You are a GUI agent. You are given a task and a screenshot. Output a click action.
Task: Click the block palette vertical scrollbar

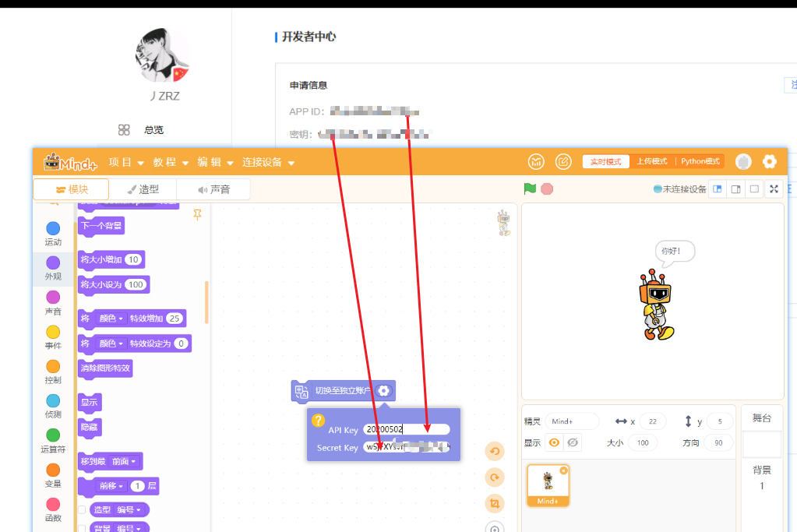206,302
